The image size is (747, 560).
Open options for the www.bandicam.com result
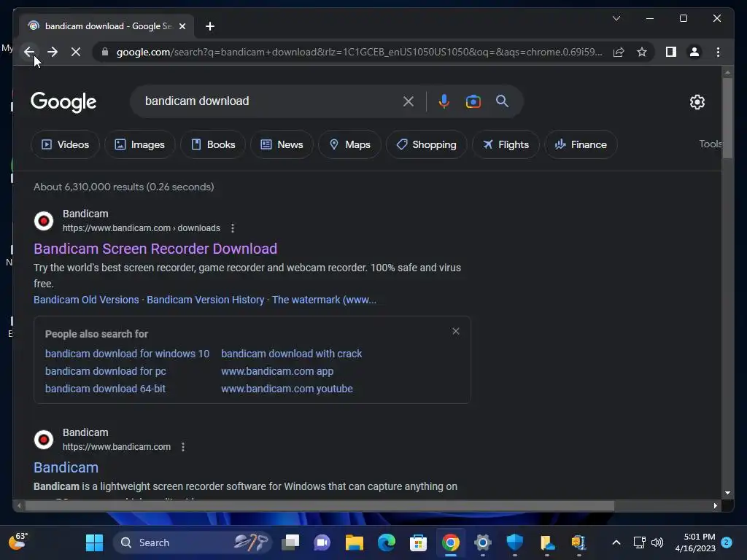(x=183, y=447)
